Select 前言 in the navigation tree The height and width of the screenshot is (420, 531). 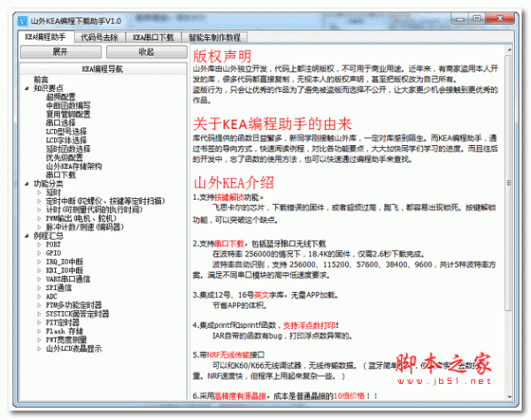coord(41,80)
